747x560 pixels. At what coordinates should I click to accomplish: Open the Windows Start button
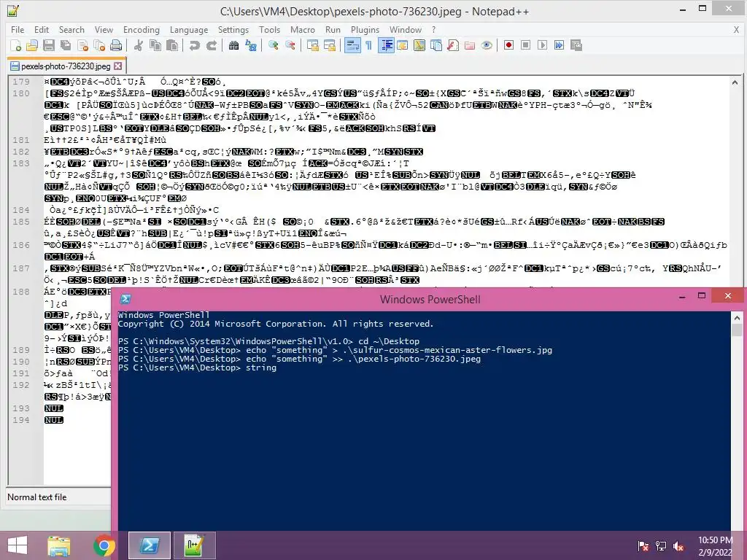(x=18, y=545)
